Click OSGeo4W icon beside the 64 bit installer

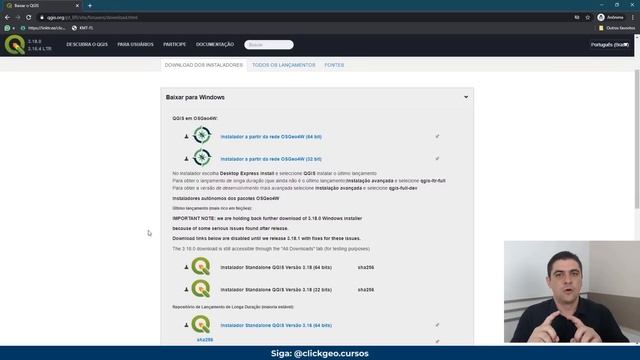pyautogui.click(x=202, y=135)
